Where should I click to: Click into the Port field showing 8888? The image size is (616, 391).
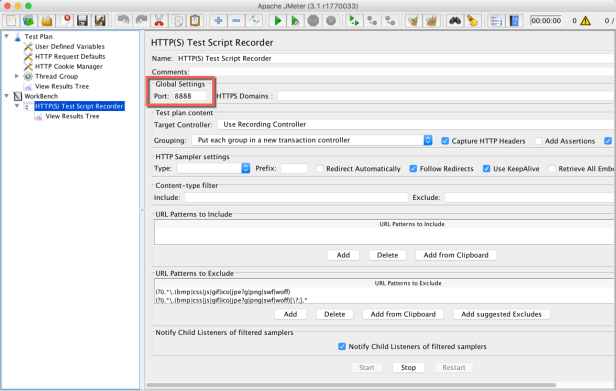tap(190, 96)
